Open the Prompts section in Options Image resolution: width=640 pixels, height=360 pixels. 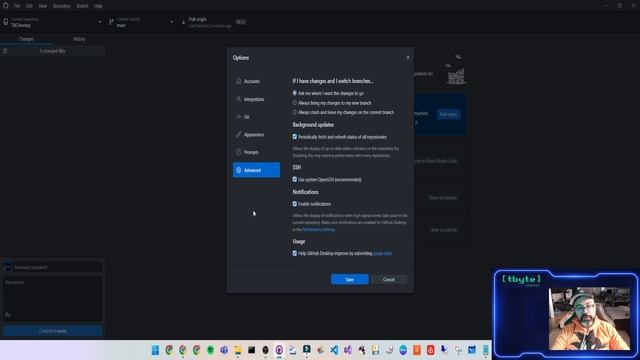tap(256, 152)
